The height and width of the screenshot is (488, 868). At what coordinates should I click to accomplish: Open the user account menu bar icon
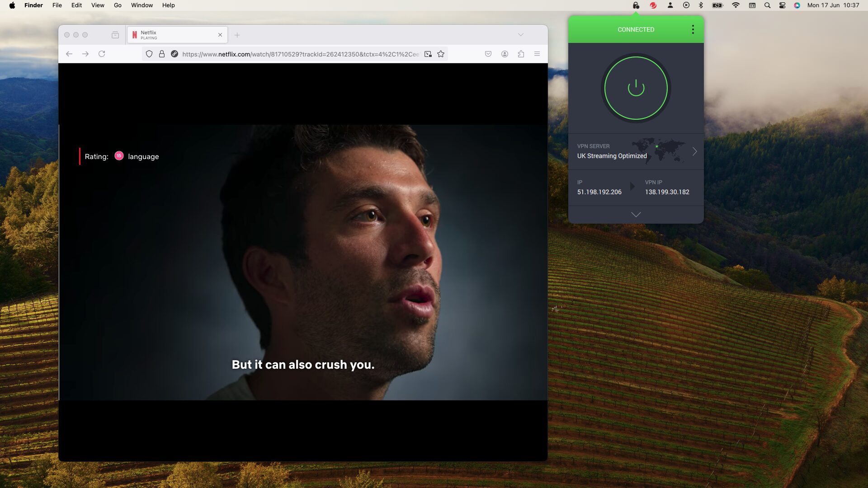pos(670,5)
